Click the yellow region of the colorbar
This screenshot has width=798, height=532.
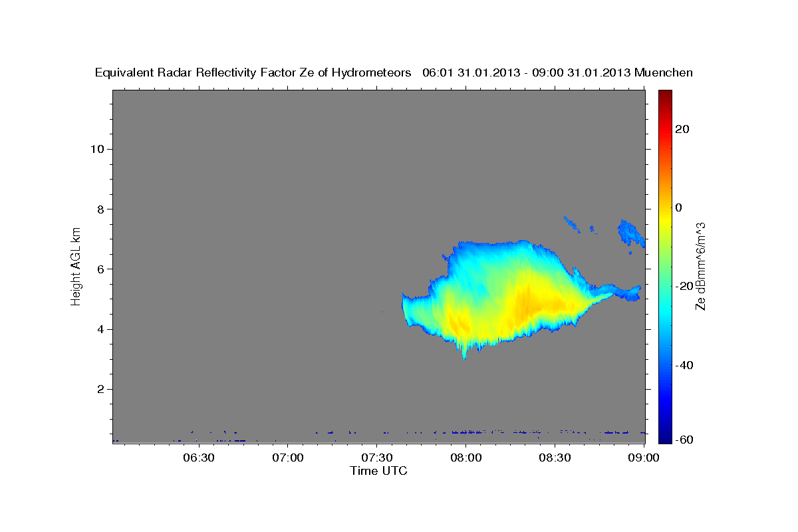tap(665, 219)
